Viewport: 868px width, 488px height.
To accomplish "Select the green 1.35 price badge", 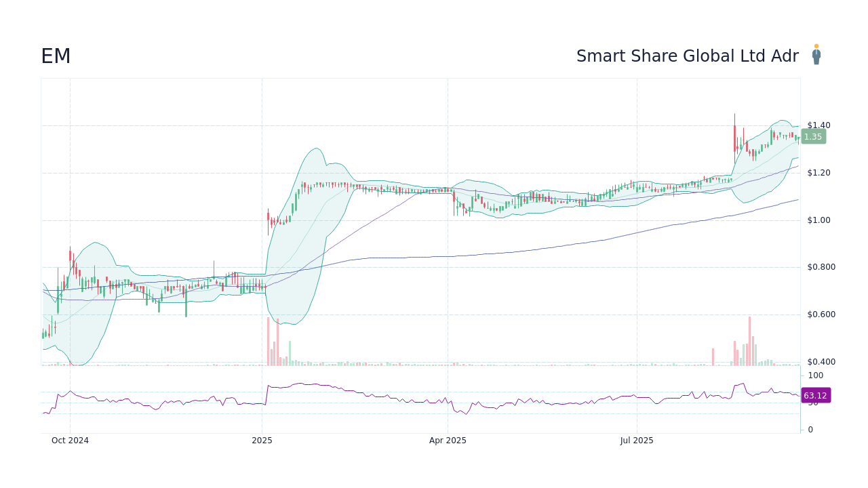I will click(813, 136).
